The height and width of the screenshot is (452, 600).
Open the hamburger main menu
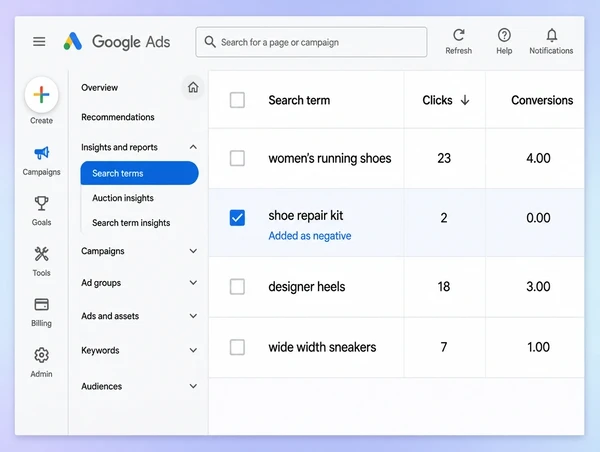39,41
